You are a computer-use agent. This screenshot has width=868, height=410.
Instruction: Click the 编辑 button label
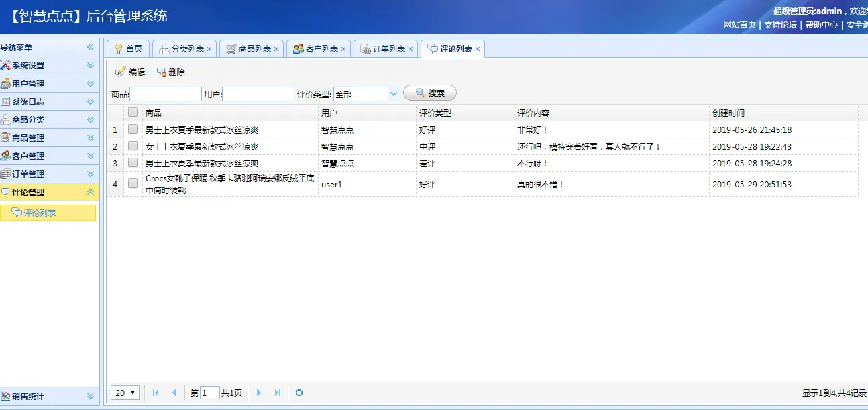tap(137, 72)
